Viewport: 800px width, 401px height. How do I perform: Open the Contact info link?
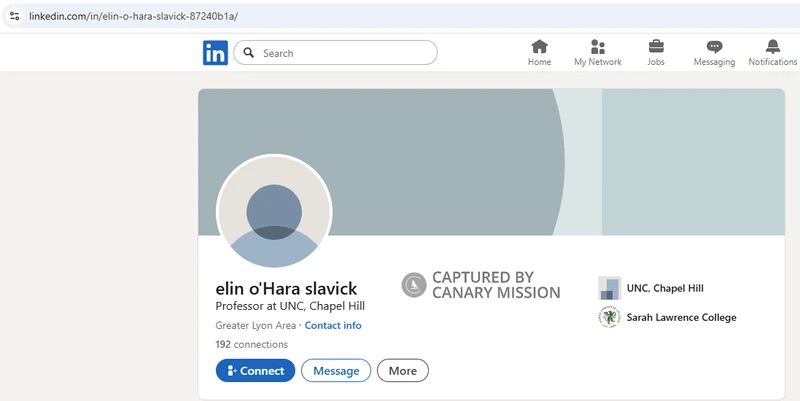(333, 325)
